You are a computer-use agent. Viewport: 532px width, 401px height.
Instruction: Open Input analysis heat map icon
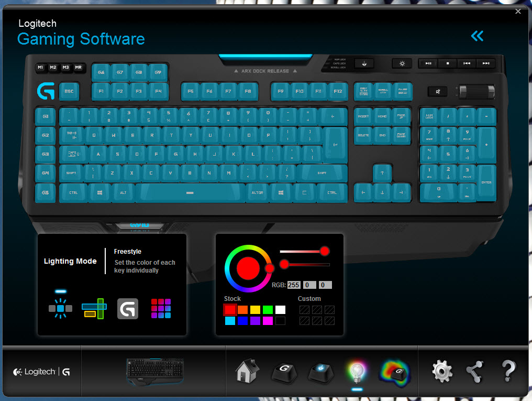coord(395,373)
